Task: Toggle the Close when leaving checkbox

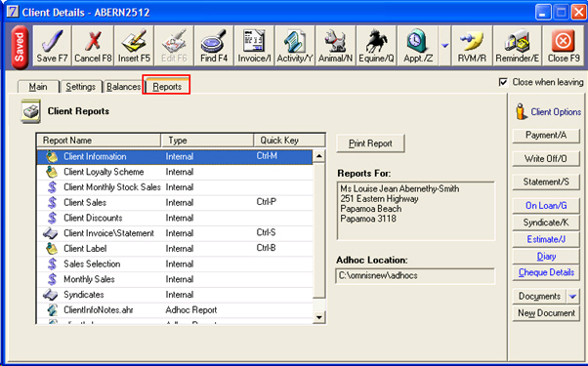Action: 503,82
